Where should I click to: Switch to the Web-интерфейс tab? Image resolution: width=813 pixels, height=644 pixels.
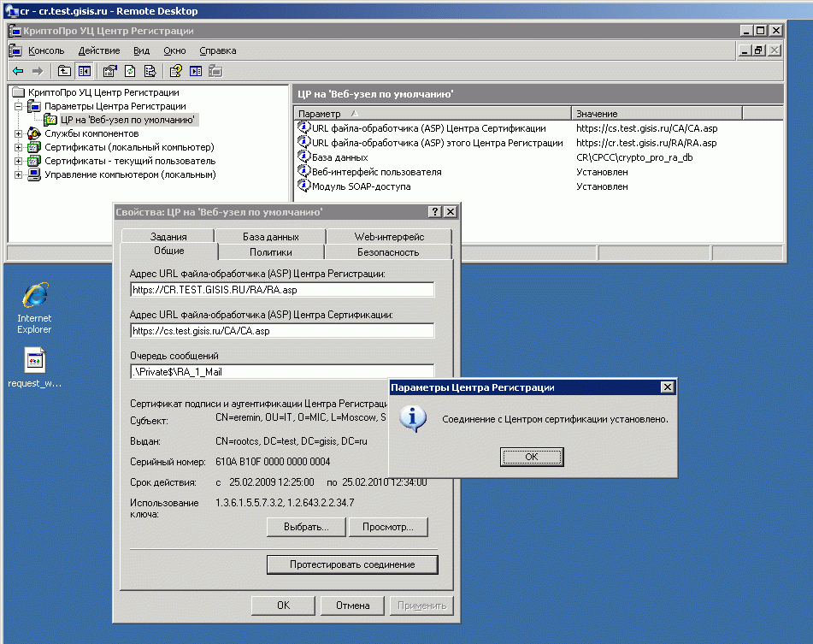pyautogui.click(x=389, y=236)
